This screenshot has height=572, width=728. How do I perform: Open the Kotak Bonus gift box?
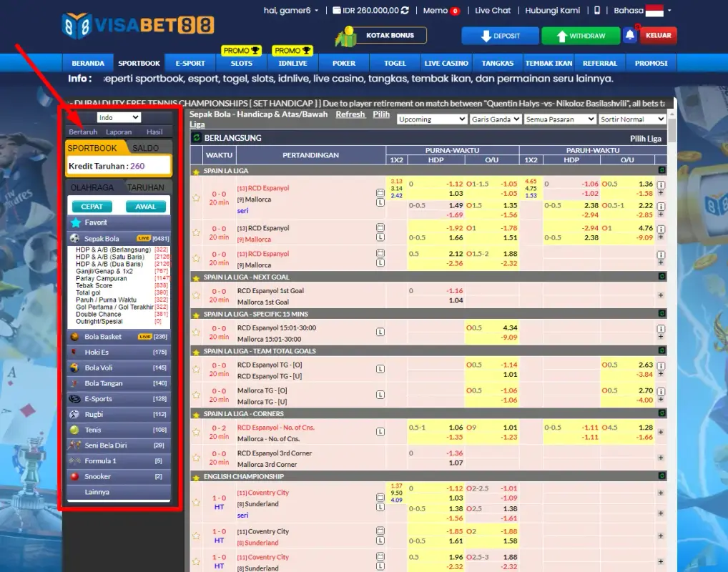coord(346,36)
